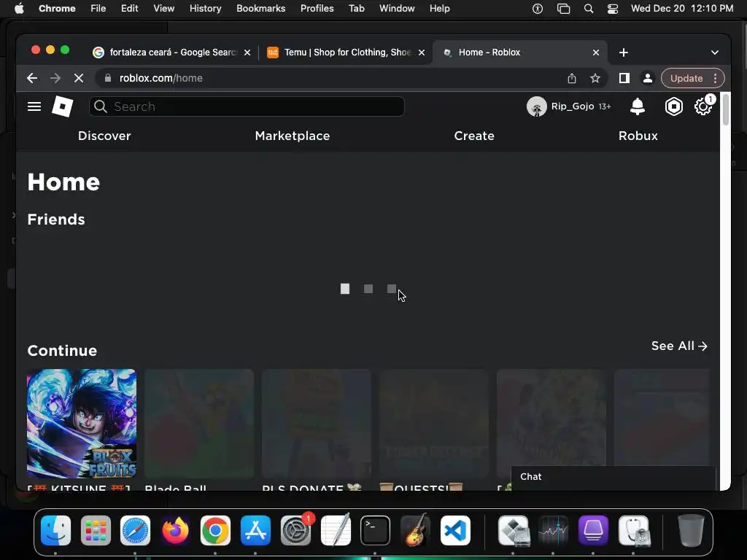Switch to the Temu shopping tab
747x560 pixels.
tap(346, 52)
